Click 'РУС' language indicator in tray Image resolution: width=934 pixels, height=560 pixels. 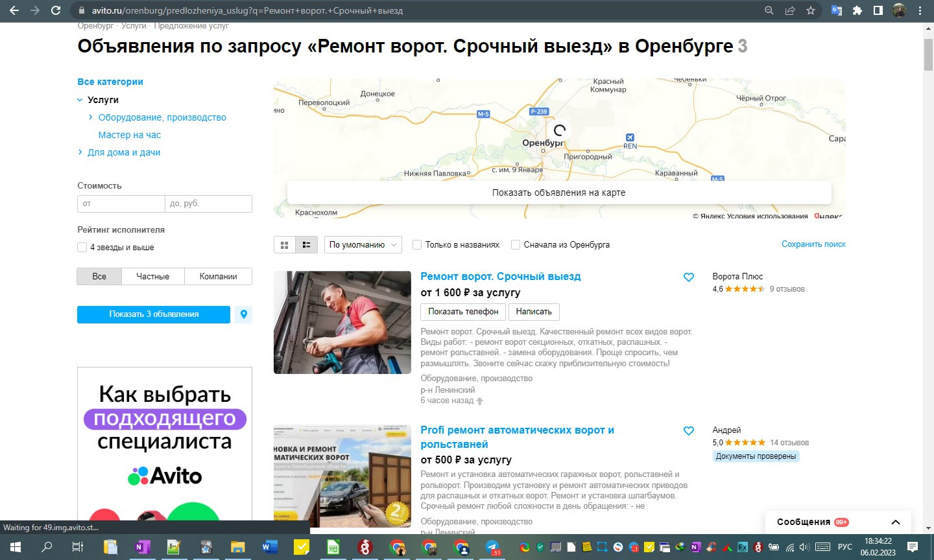tap(845, 547)
